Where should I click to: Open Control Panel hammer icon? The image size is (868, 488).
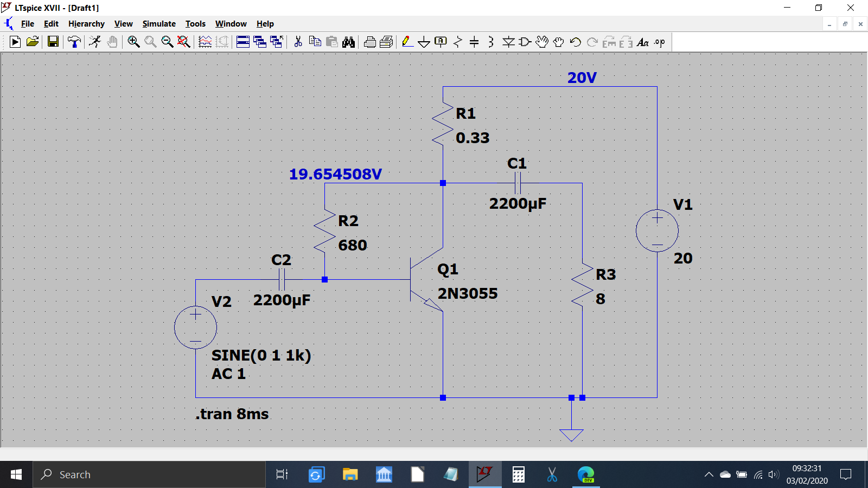pos(74,42)
